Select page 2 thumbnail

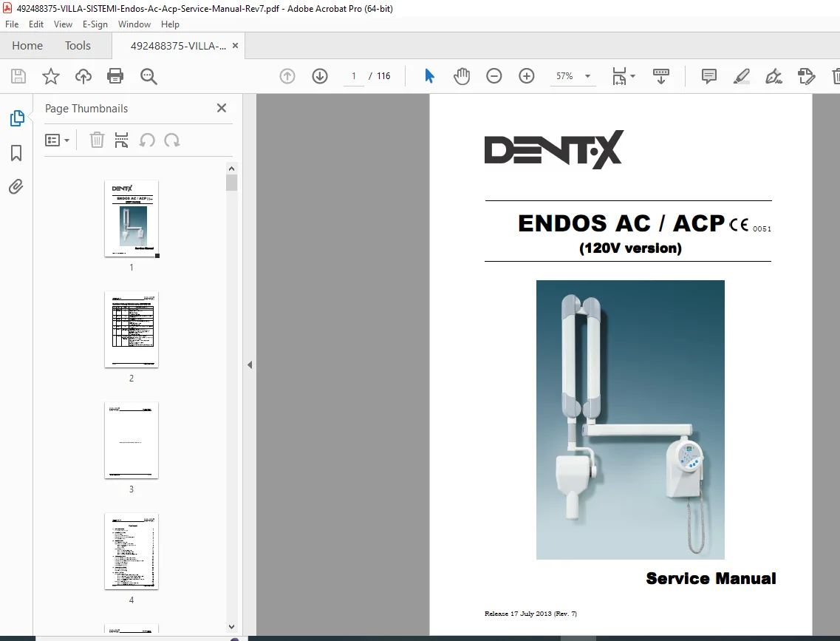tap(132, 330)
